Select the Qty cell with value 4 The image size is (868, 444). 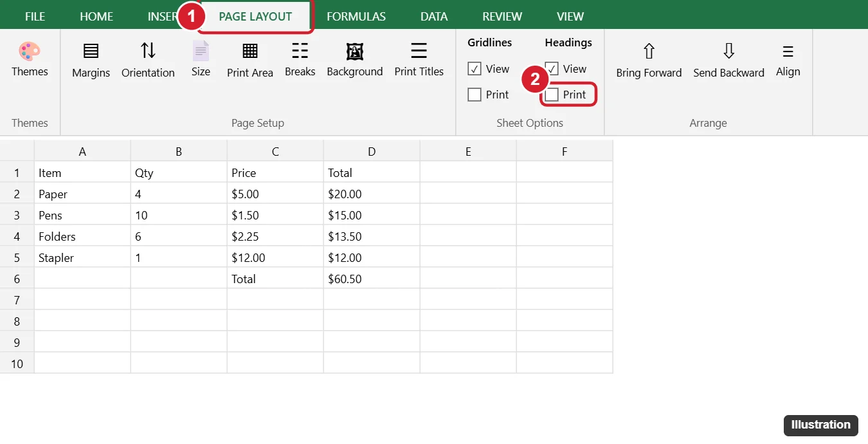[179, 194]
